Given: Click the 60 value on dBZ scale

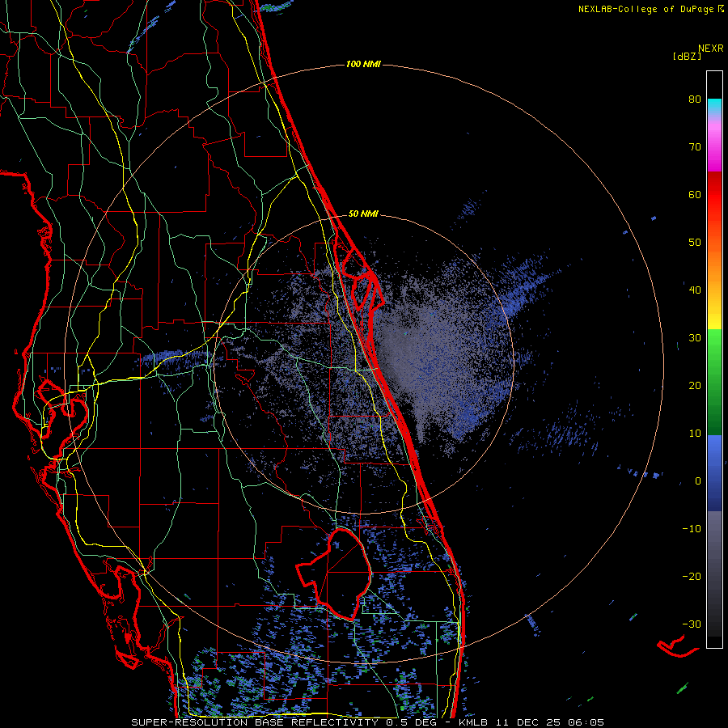Looking at the screenshot, I should click(x=695, y=194).
